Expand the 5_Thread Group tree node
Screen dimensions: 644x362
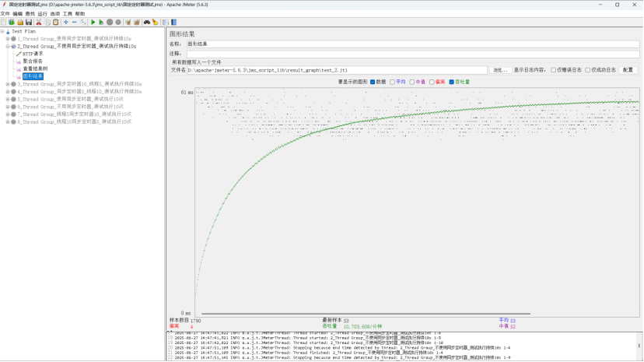pos(8,100)
